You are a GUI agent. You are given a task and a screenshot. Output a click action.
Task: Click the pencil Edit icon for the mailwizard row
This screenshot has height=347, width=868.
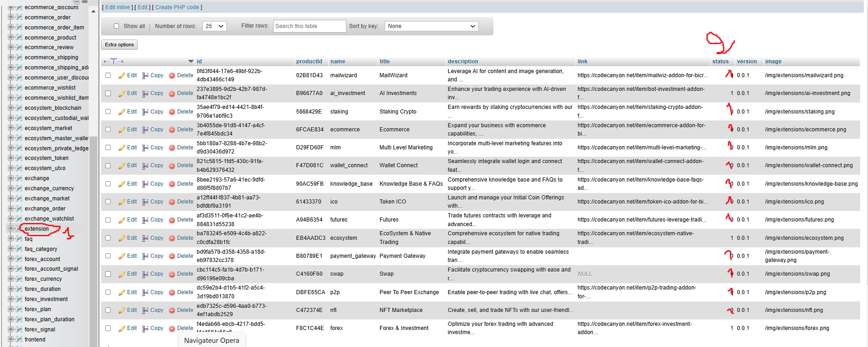coord(122,76)
